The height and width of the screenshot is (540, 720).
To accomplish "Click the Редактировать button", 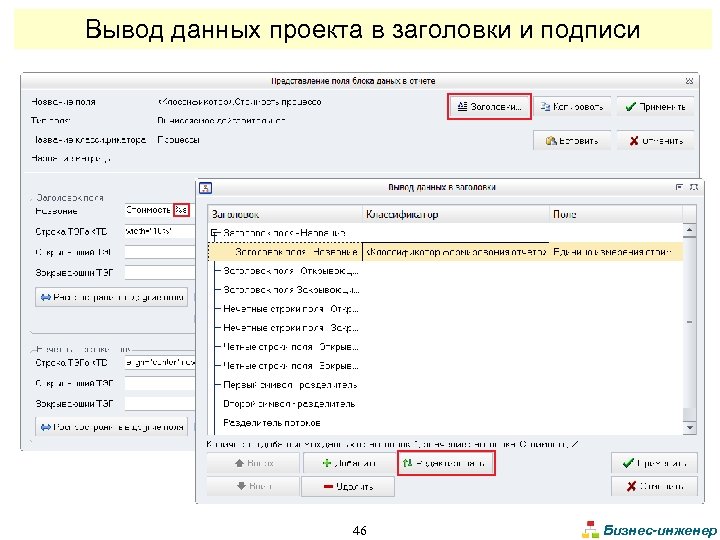I will [446, 463].
